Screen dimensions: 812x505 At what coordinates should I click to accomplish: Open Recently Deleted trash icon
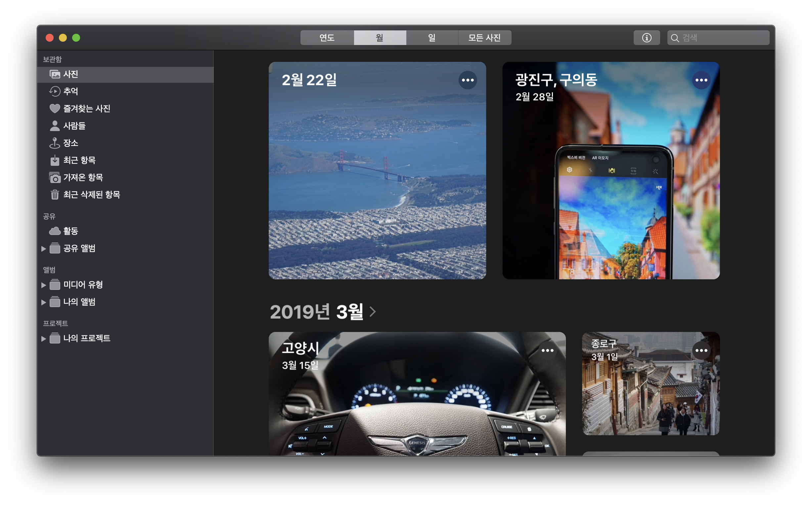coord(55,195)
